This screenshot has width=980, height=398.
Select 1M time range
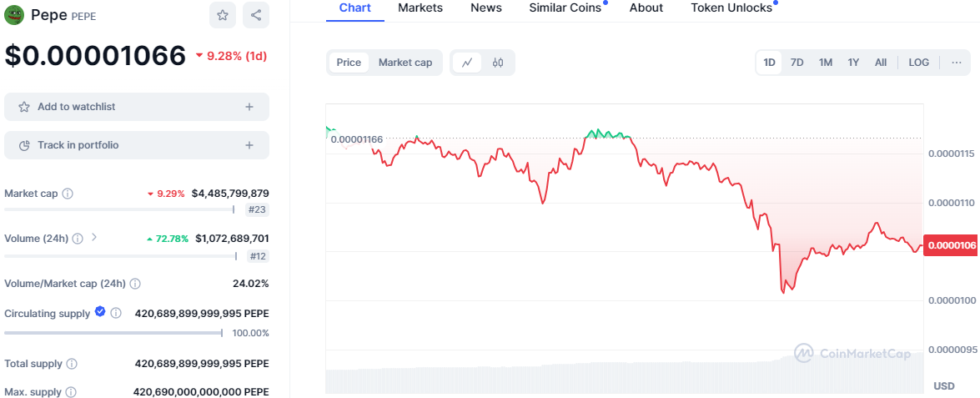826,63
